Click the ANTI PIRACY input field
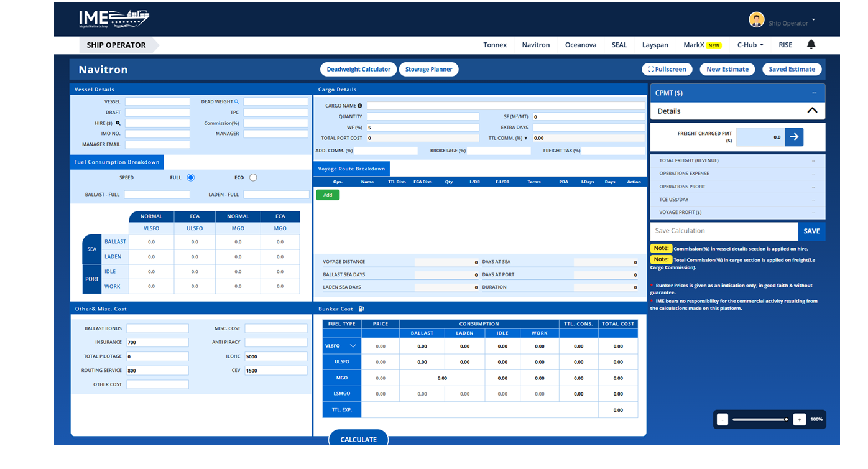 point(275,342)
